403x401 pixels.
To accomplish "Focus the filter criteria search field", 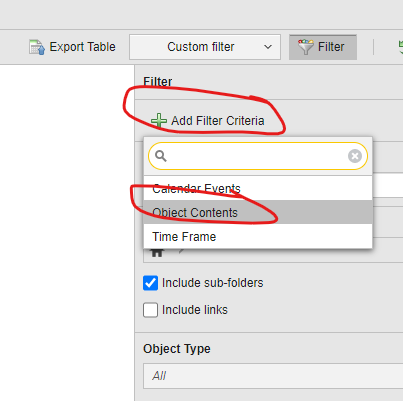I will coord(258,156).
